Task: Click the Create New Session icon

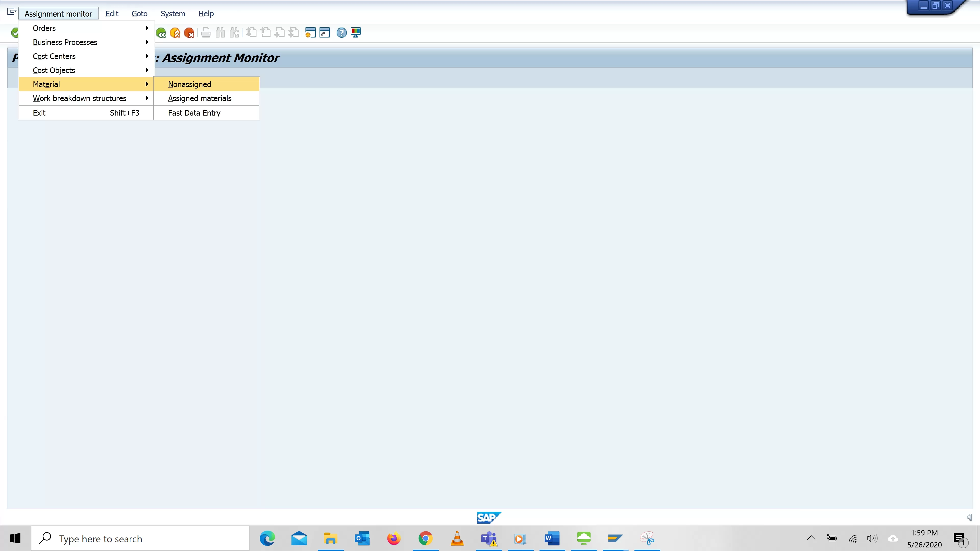Action: pyautogui.click(x=310, y=33)
